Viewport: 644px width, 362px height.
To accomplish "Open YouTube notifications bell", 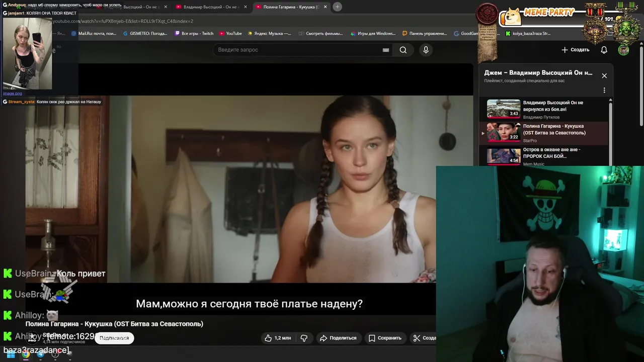I will [604, 50].
